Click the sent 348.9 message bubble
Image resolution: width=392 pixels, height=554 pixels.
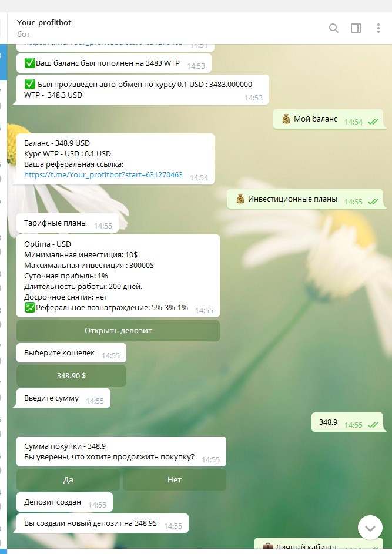(x=347, y=422)
